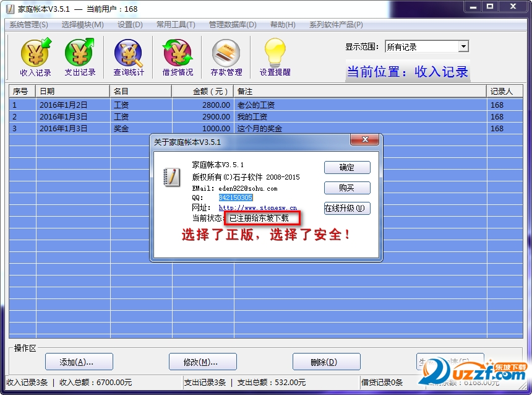Sort by the 序号 column header
Screen dimensions: 532x395
22,92
